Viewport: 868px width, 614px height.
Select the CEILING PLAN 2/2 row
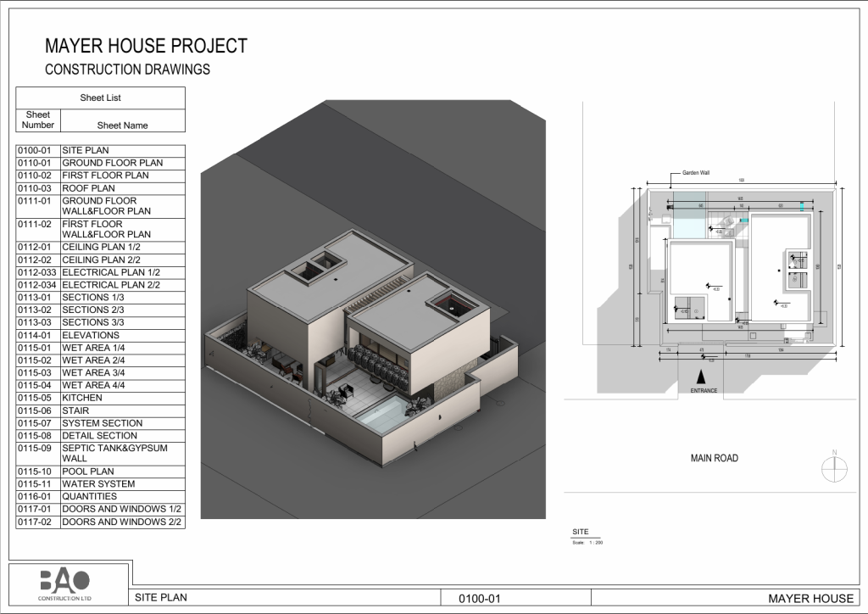click(100, 260)
